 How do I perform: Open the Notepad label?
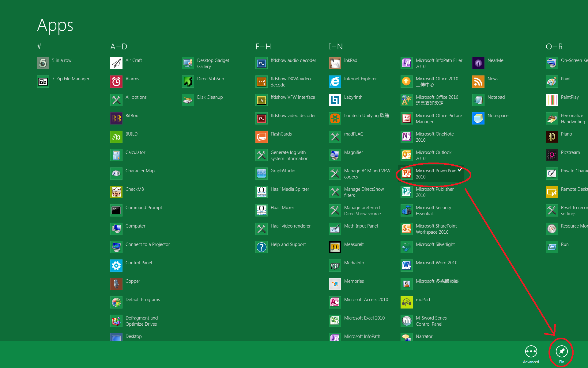click(x=496, y=97)
